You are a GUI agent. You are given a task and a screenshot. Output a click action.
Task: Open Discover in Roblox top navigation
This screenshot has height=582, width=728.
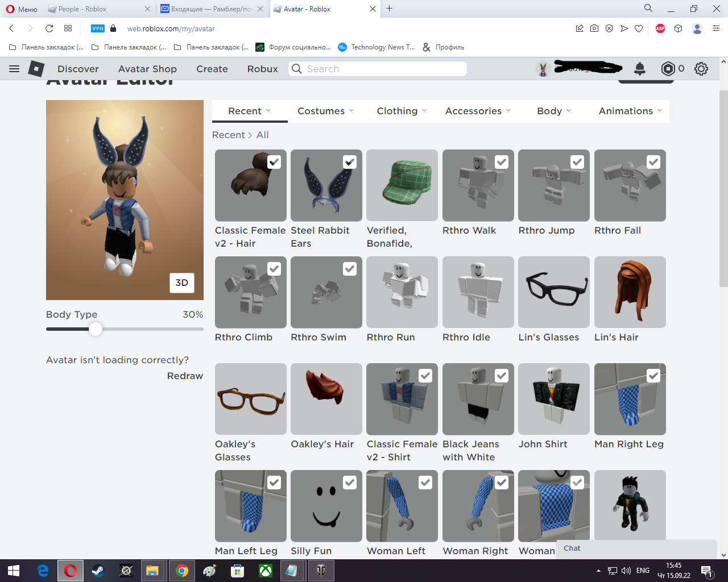pyautogui.click(x=78, y=69)
